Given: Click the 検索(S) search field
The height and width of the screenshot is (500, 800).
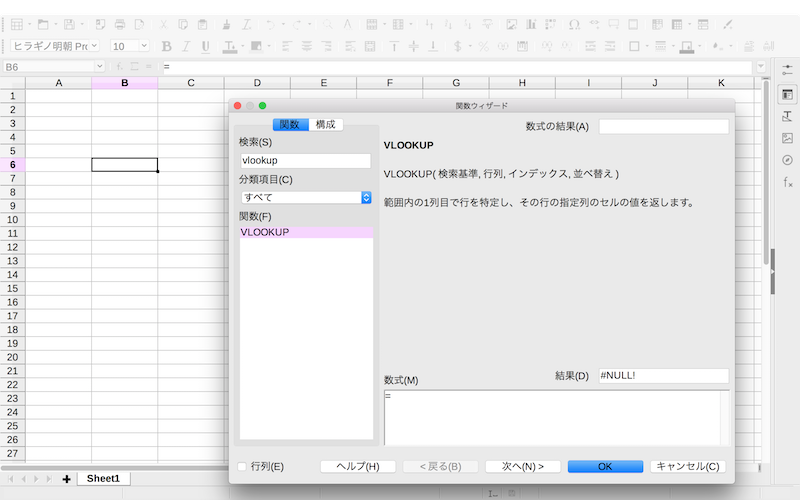Looking at the screenshot, I should click(x=306, y=161).
